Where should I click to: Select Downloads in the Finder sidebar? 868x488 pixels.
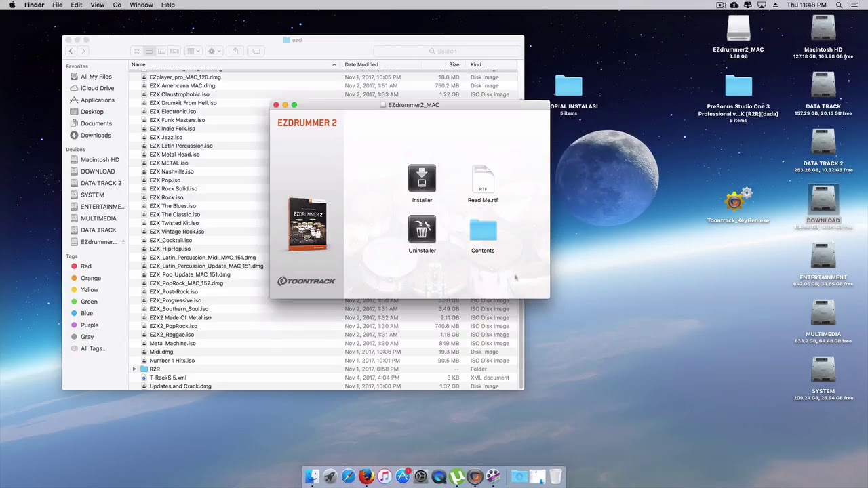[96, 135]
